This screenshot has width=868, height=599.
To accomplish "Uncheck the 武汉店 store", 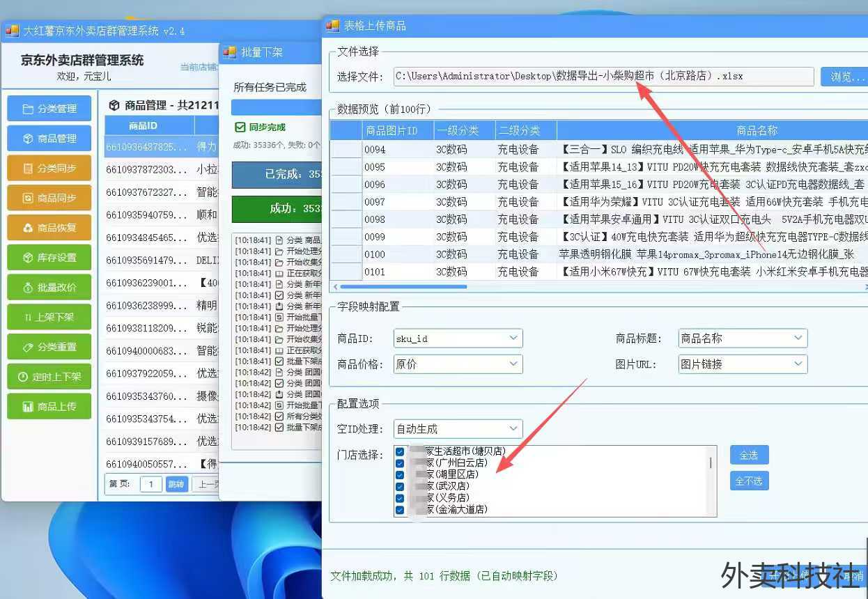I will click(x=400, y=486).
